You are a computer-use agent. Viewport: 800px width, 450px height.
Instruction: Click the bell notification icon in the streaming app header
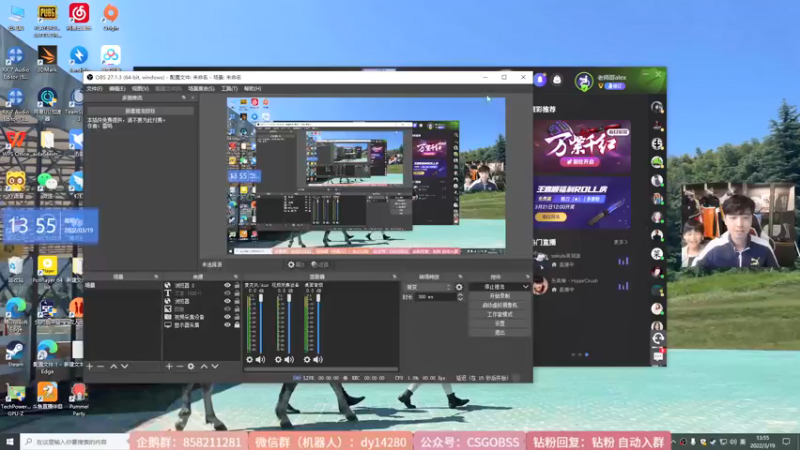540,80
